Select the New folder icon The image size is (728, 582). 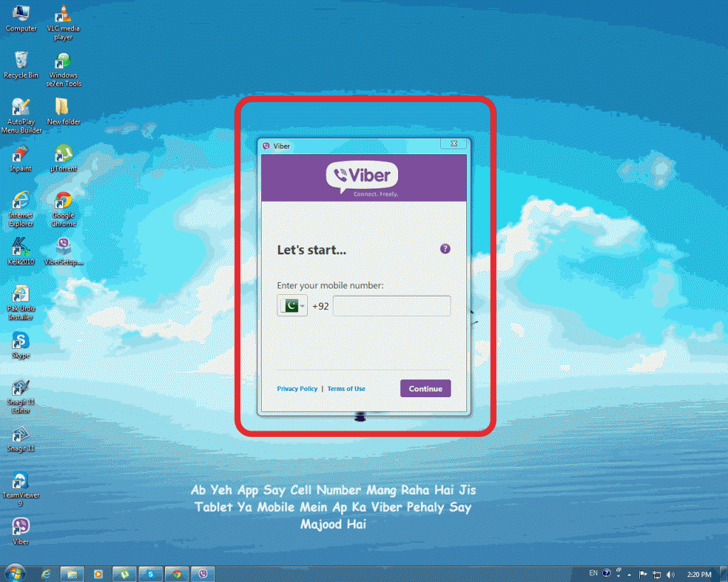coord(63,112)
